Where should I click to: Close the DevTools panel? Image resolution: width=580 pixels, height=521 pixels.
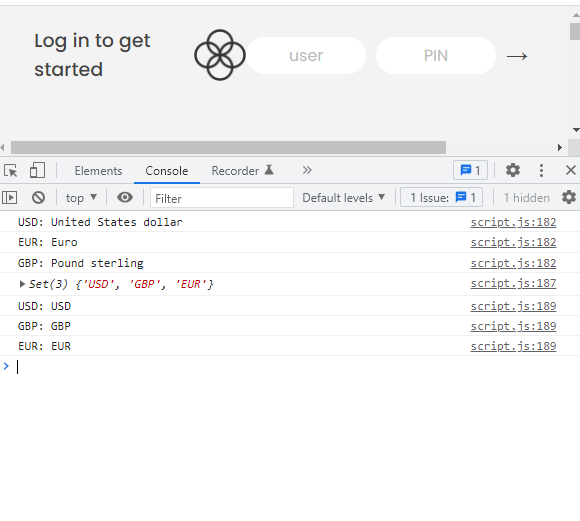click(571, 170)
